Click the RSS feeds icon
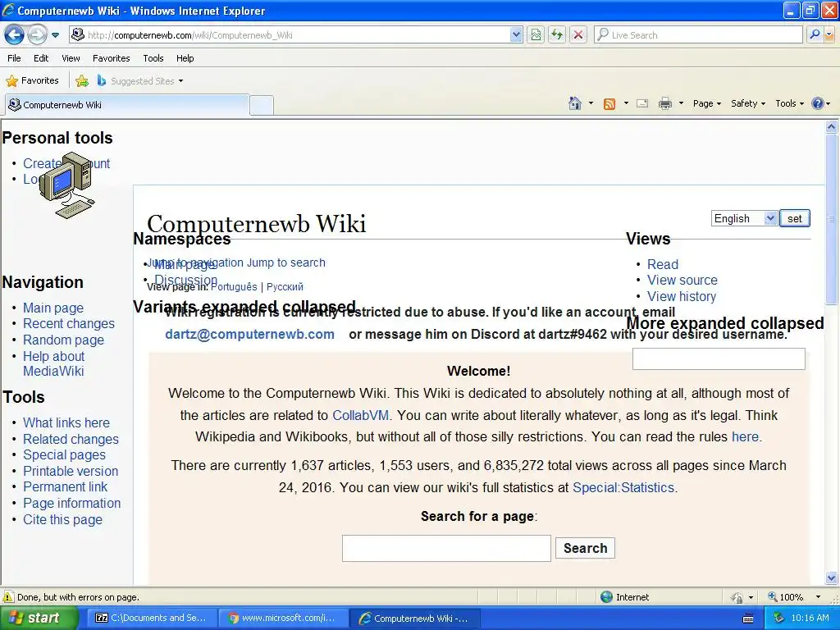This screenshot has width=840, height=630. click(609, 103)
